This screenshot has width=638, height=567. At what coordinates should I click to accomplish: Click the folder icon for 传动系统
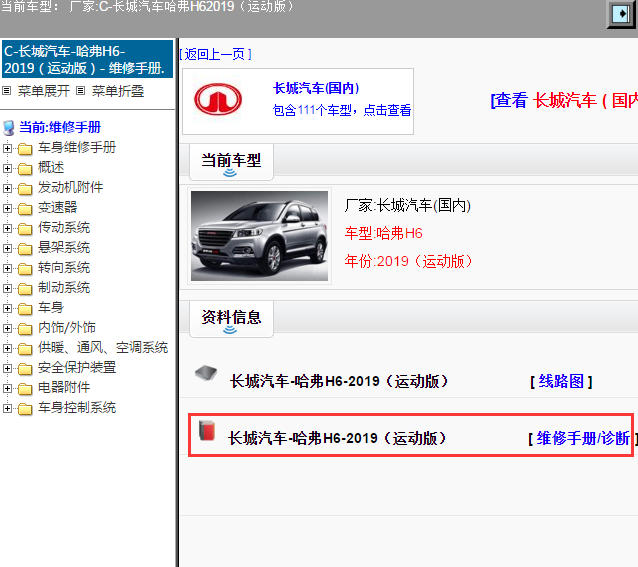pos(25,229)
